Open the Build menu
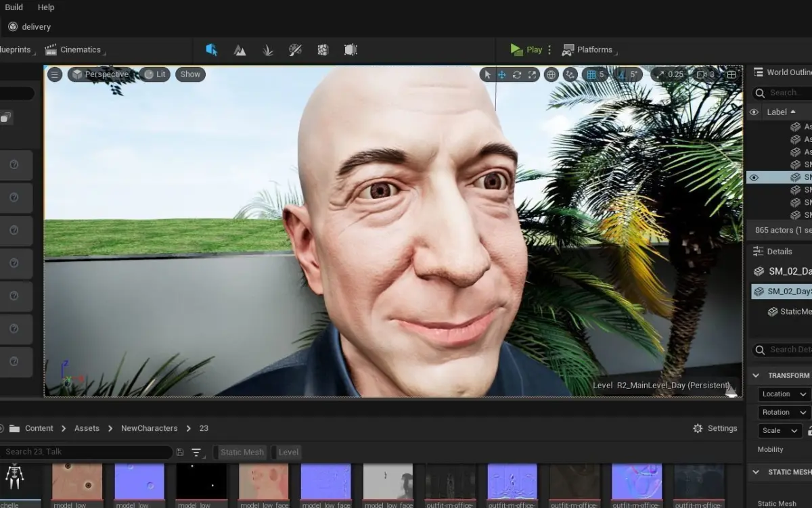The width and height of the screenshot is (812, 508). pyautogui.click(x=14, y=7)
